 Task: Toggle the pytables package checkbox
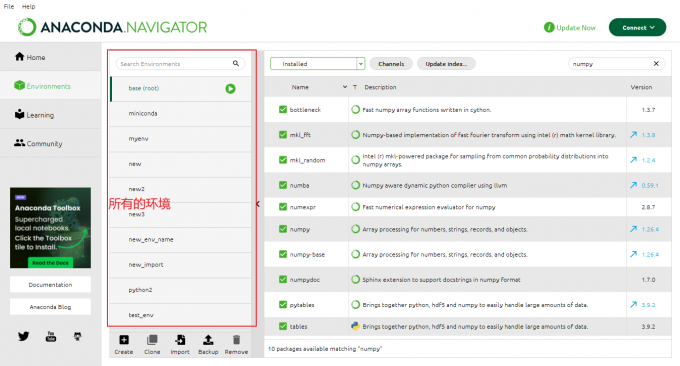point(283,304)
